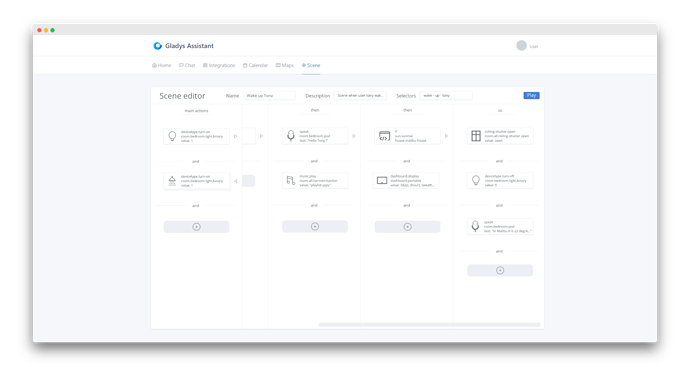Click the screen icon on dashboard.display card
The image size is (690, 367).
[x=382, y=180]
